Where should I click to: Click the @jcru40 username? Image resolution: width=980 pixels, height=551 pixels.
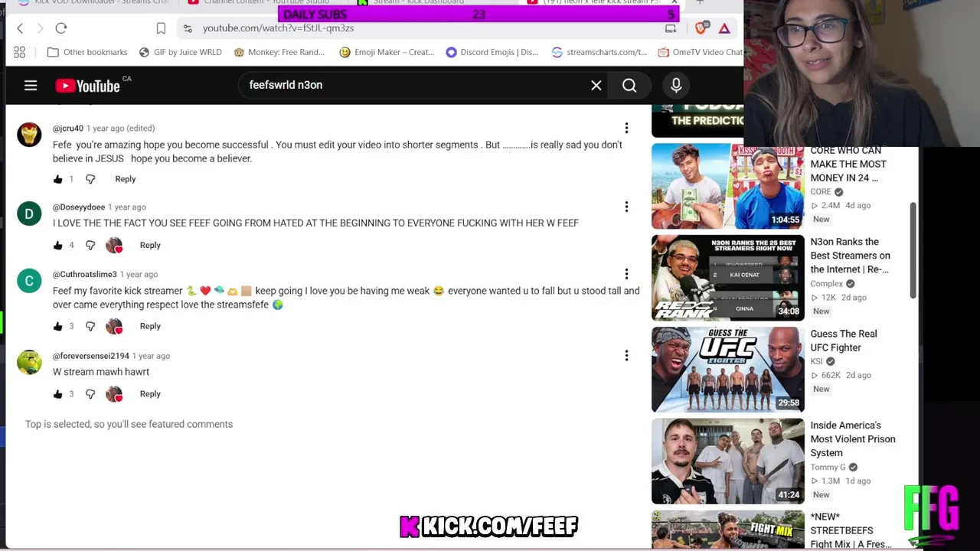[68, 129]
